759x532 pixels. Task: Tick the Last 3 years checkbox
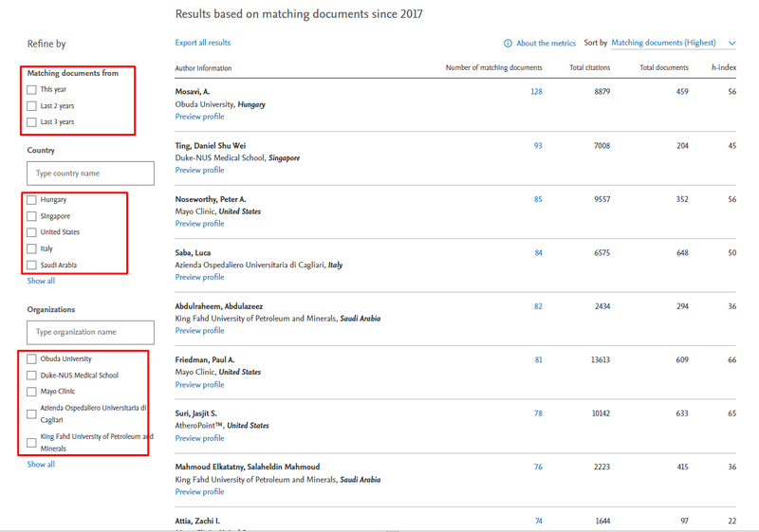(x=32, y=122)
